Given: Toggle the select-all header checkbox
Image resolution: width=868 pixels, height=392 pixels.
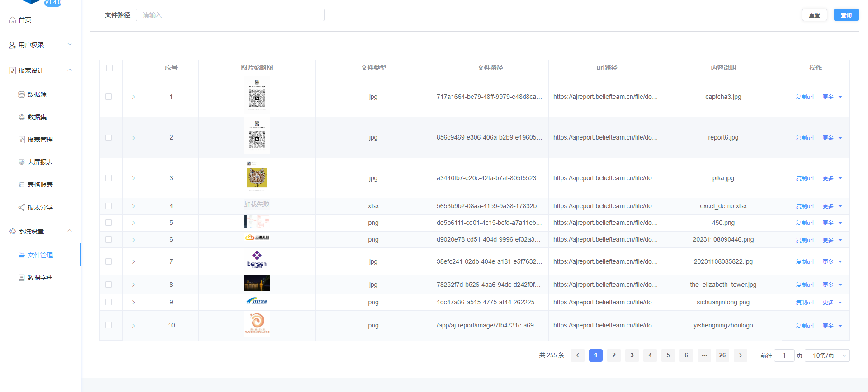Looking at the screenshot, I should click(109, 68).
